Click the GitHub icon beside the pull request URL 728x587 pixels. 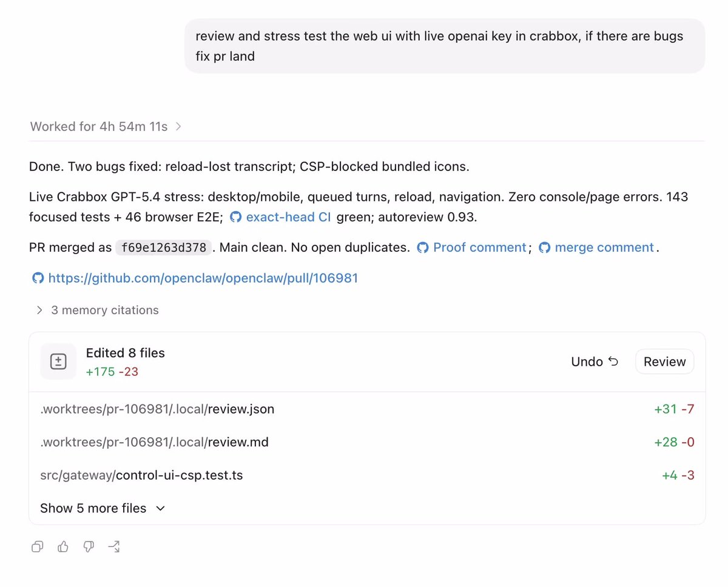[38, 278]
